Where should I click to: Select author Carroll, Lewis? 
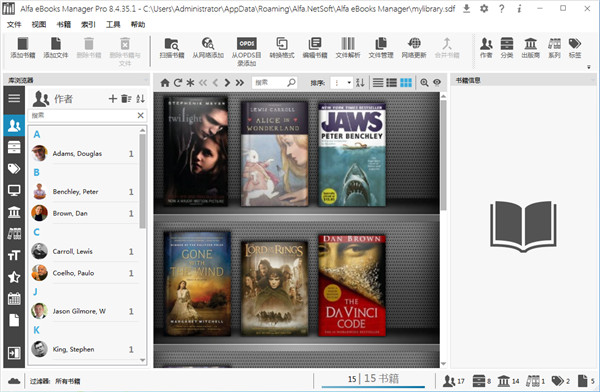[83, 252]
